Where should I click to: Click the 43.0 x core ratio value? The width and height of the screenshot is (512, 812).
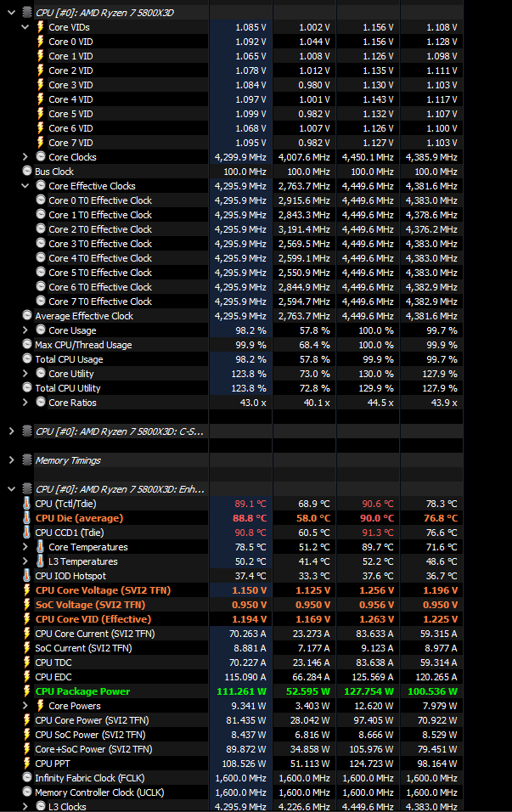pos(253,403)
